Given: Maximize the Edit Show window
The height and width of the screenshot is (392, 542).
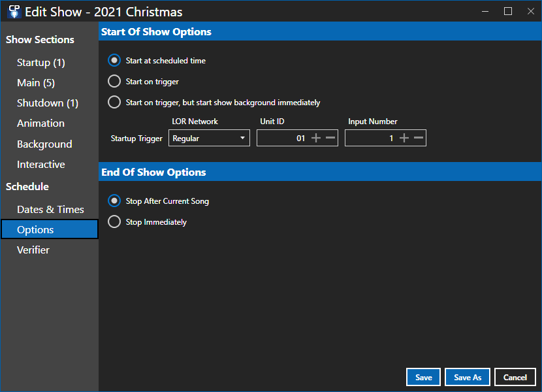Looking at the screenshot, I should click(x=508, y=11).
